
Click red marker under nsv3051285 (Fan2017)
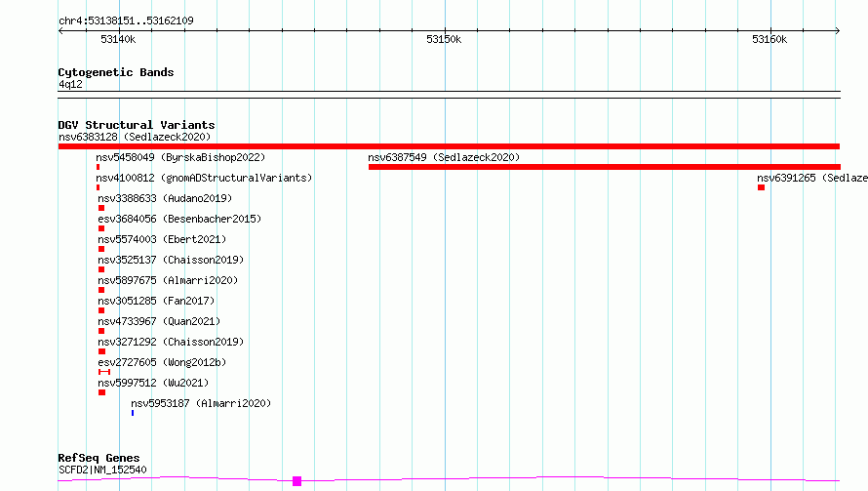(101, 310)
